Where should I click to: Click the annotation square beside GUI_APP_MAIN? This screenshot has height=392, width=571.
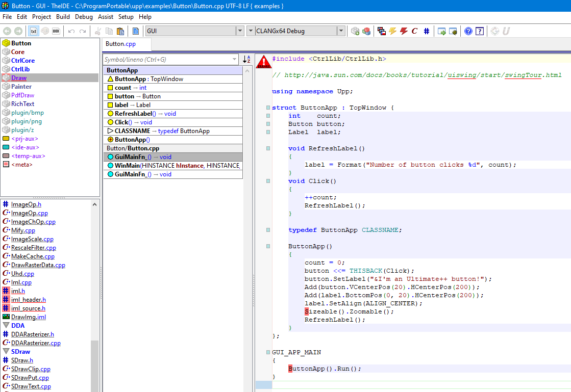point(268,352)
